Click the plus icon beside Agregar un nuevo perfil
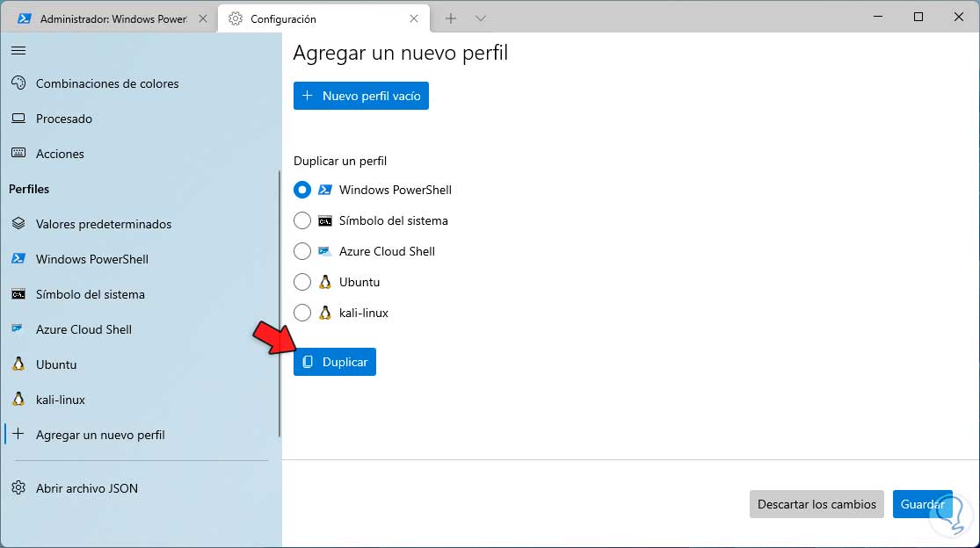This screenshot has height=548, width=980. click(18, 434)
